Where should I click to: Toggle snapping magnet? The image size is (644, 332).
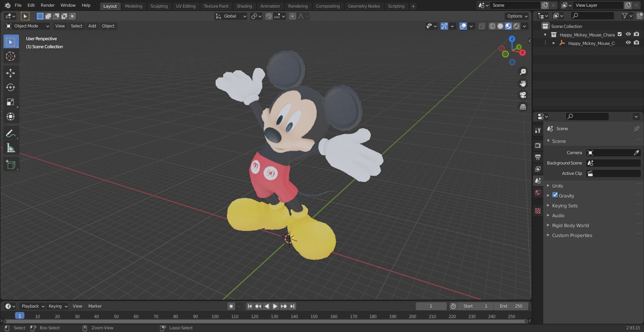pyautogui.click(x=269, y=16)
